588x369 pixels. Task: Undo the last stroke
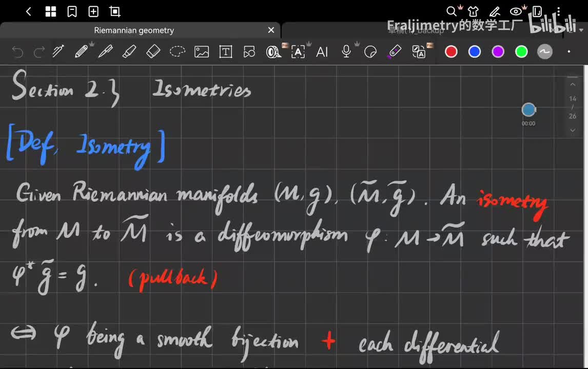tap(17, 52)
